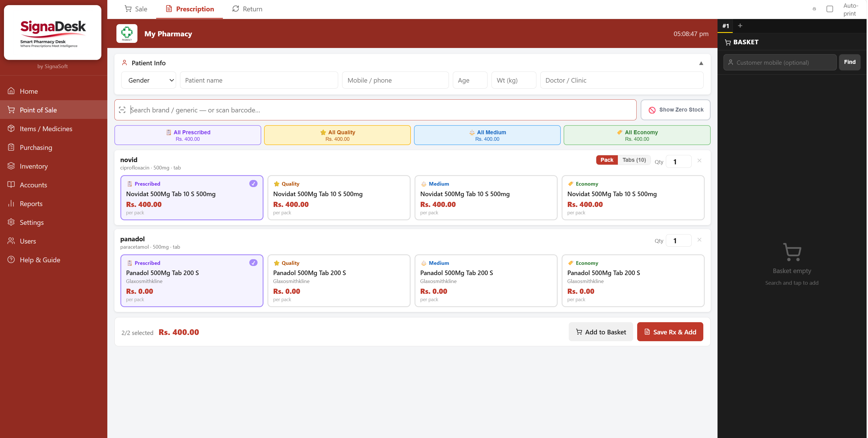The height and width of the screenshot is (438, 868).
Task: Click the printer icon near Auto-print
Action: pos(814,9)
